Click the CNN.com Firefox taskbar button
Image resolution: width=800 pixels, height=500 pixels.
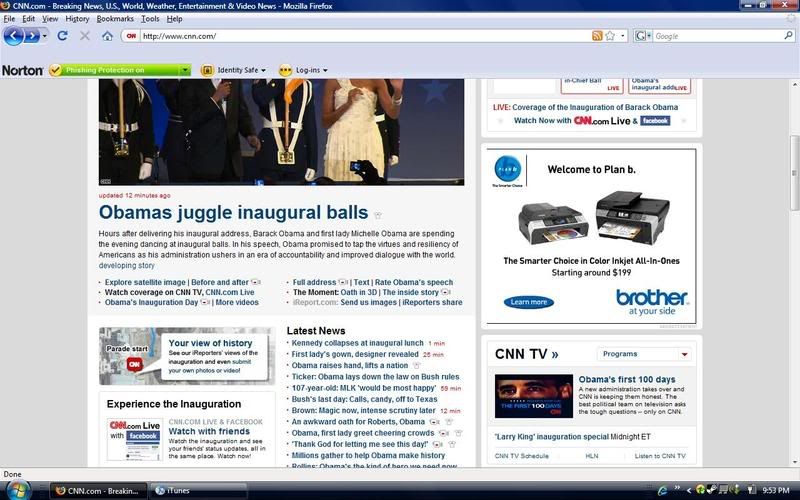[x=98, y=491]
